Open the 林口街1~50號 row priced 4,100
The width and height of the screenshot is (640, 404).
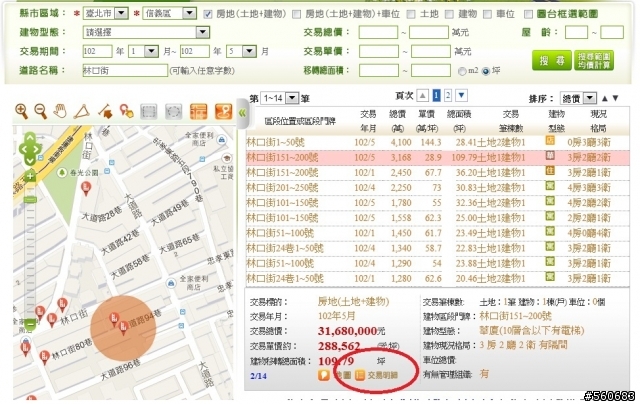click(438, 142)
